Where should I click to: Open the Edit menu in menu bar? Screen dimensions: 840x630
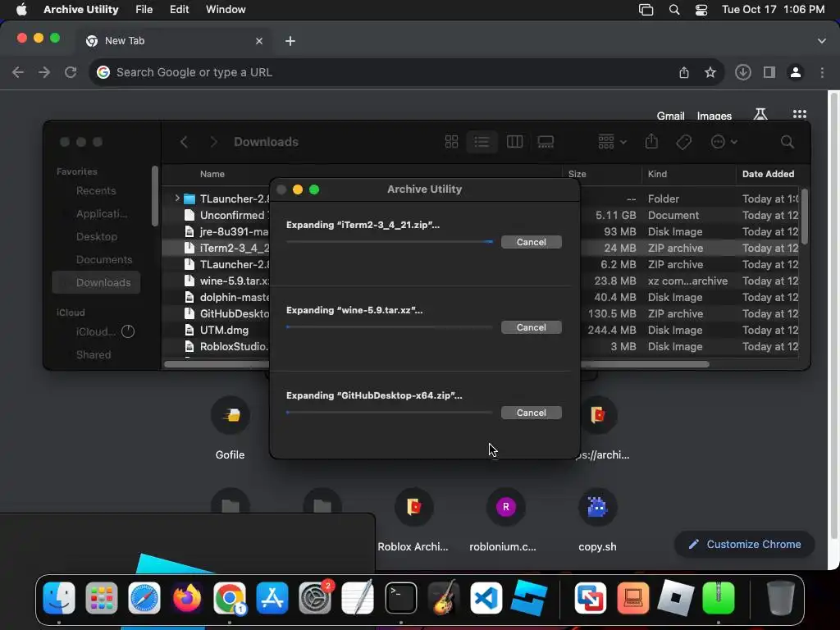pos(179,9)
